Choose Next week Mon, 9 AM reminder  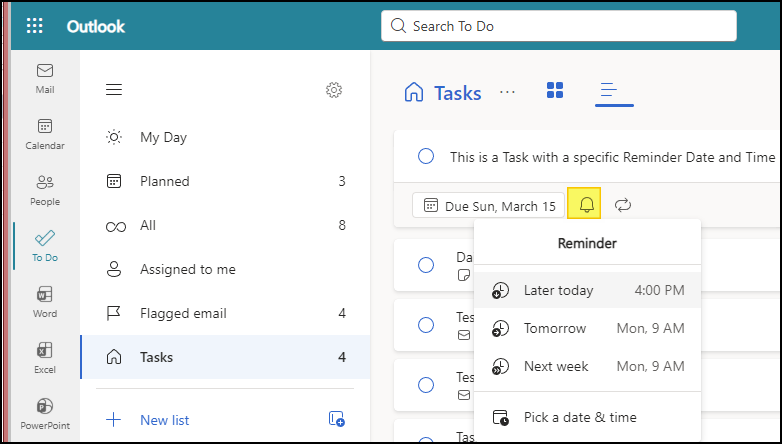coord(587,366)
